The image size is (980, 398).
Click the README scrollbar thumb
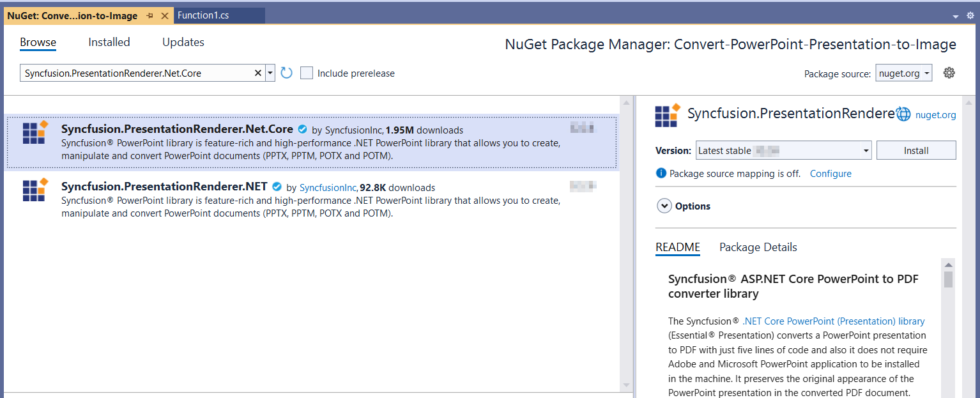coord(949,279)
